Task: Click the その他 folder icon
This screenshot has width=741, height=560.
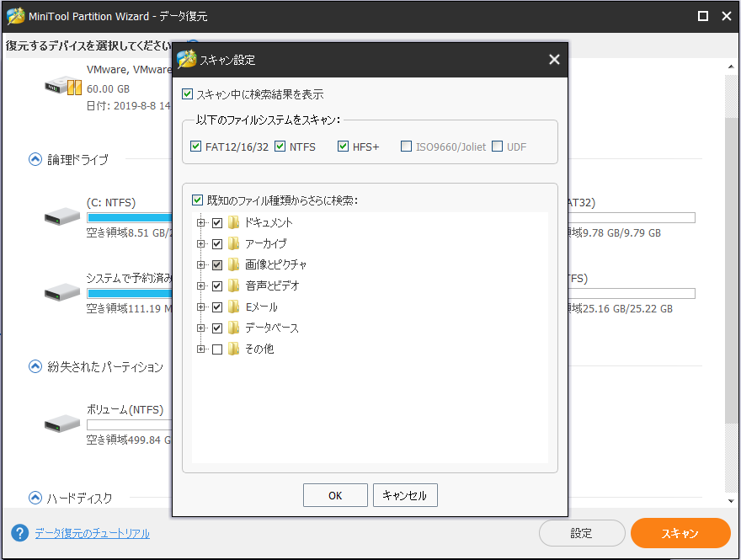Action: (x=233, y=349)
